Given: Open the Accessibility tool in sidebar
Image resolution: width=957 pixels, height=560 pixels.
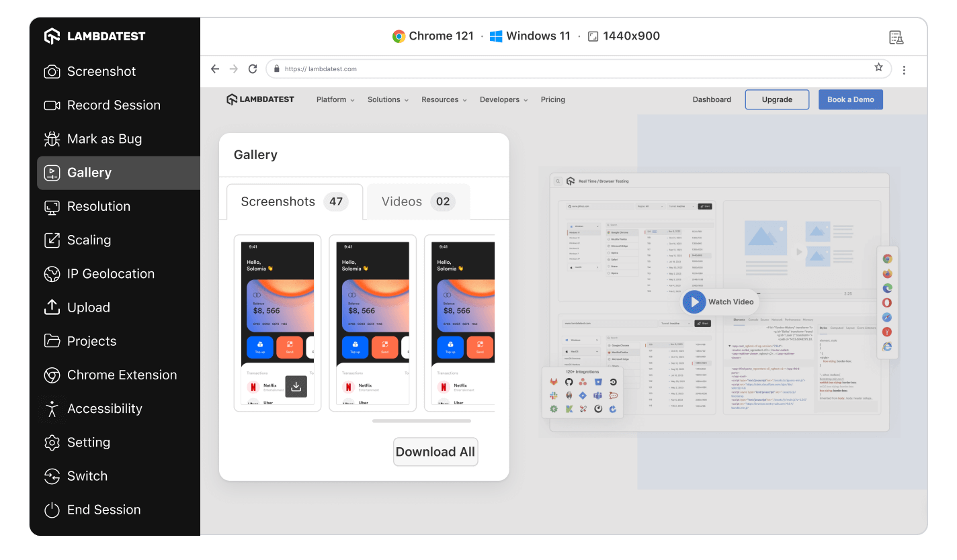Looking at the screenshot, I should point(104,408).
